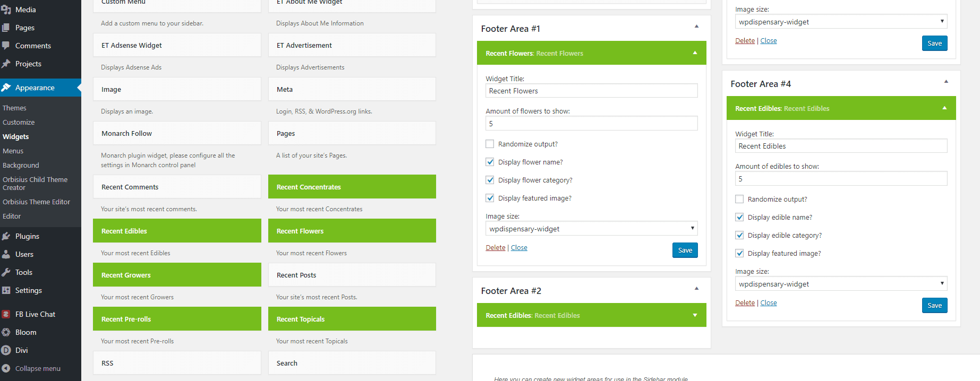Delete the Recent Edibles widget in Footer Area #4
The width and height of the screenshot is (980, 381).
click(745, 303)
